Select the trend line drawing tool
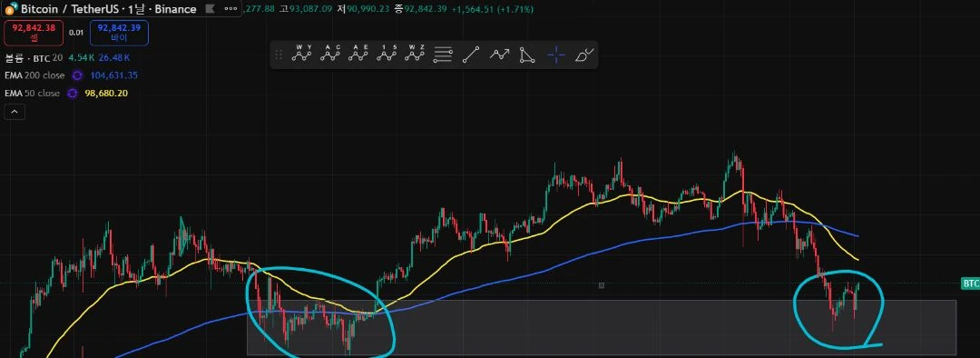980x358 pixels. tap(471, 55)
